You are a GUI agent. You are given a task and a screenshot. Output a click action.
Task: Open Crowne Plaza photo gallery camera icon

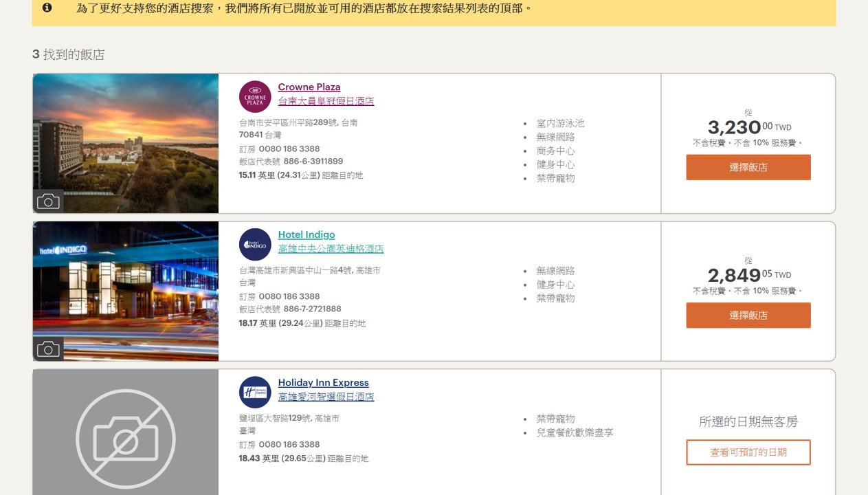click(48, 201)
